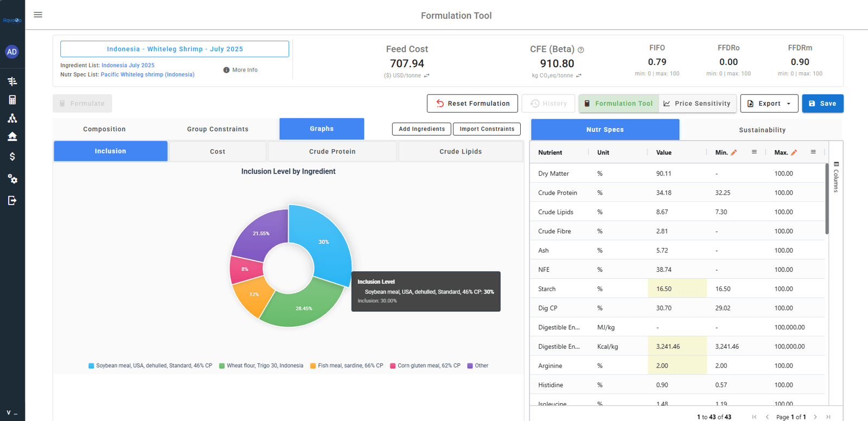Select the Crude Protein min cell 32.25
This screenshot has width=868, height=421.
pos(736,193)
